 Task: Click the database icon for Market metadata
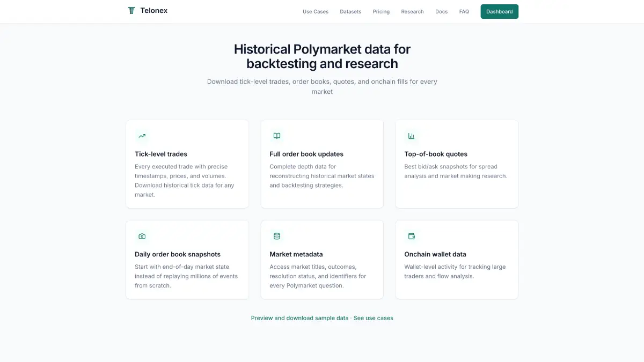(277, 237)
